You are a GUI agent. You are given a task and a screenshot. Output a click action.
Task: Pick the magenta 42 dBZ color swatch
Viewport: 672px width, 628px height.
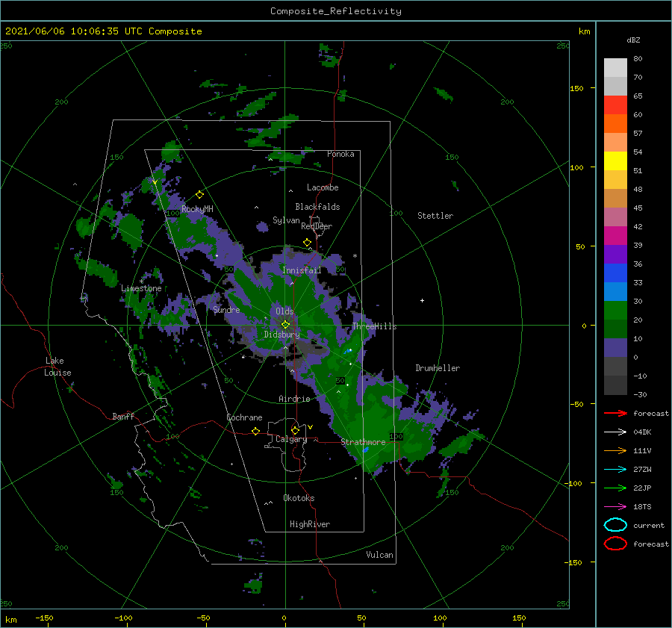(x=615, y=235)
